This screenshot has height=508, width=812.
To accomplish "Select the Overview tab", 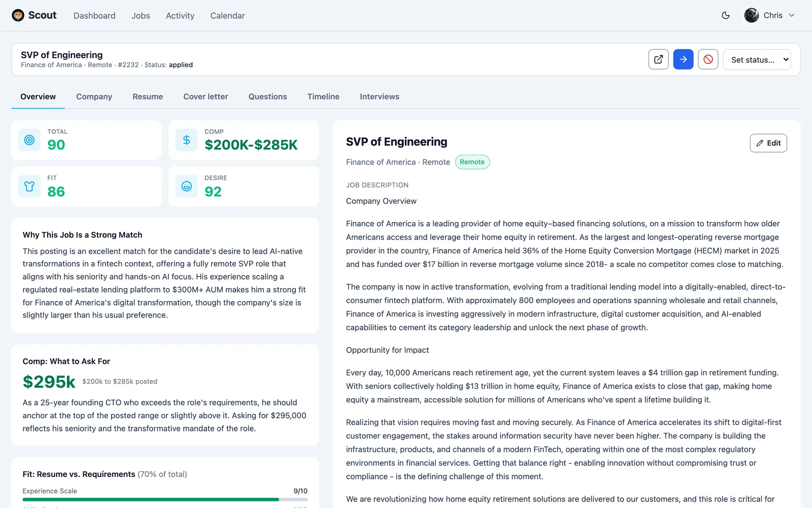I will point(38,96).
